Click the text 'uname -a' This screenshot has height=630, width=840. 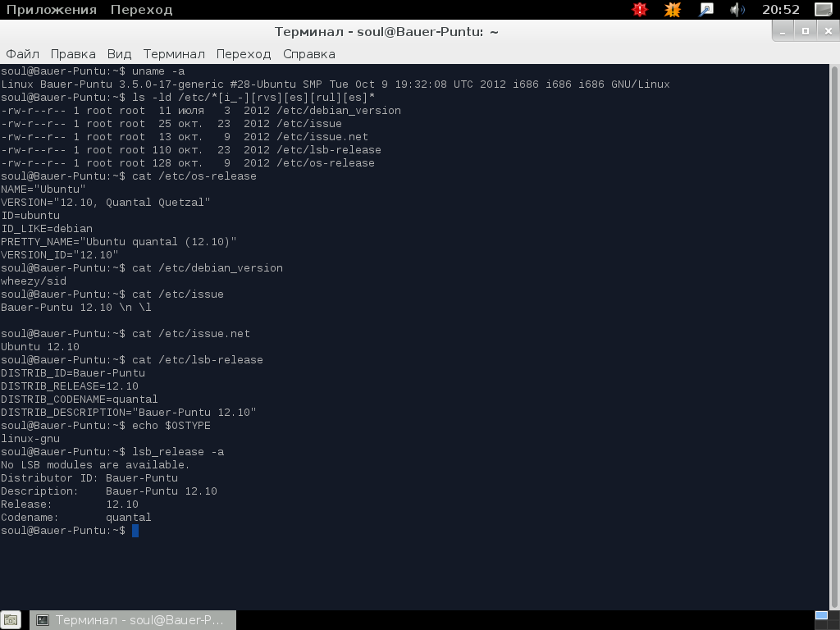click(158, 71)
